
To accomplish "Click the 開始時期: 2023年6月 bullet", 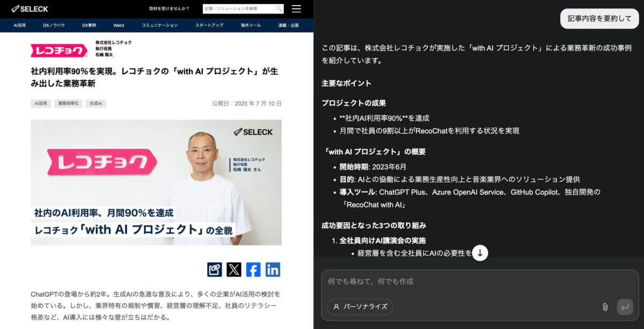I will point(373,166).
